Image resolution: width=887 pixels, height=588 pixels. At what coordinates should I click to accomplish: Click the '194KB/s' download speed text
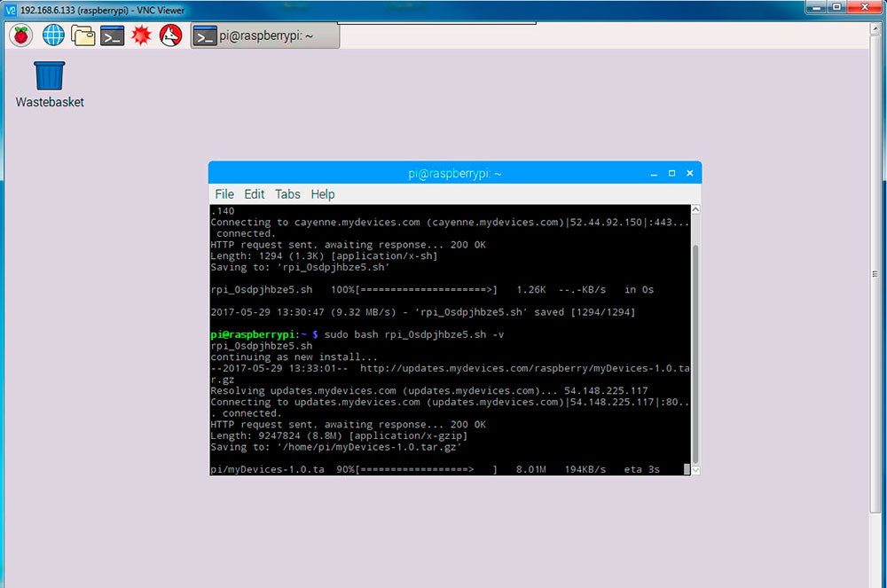(x=585, y=469)
